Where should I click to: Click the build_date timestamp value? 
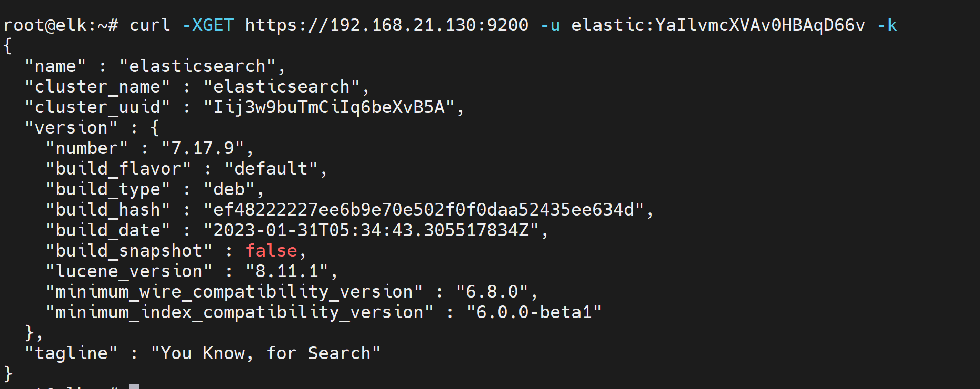click(x=371, y=230)
